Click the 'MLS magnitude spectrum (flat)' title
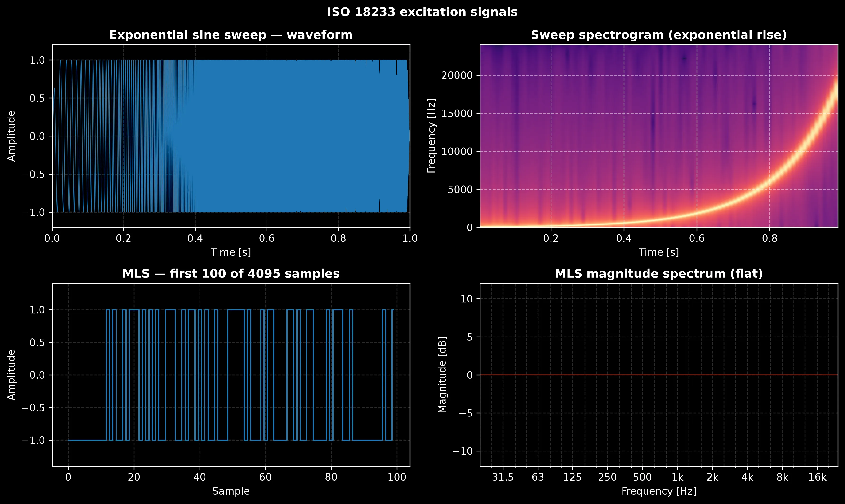Image resolution: width=845 pixels, height=504 pixels. click(x=659, y=274)
